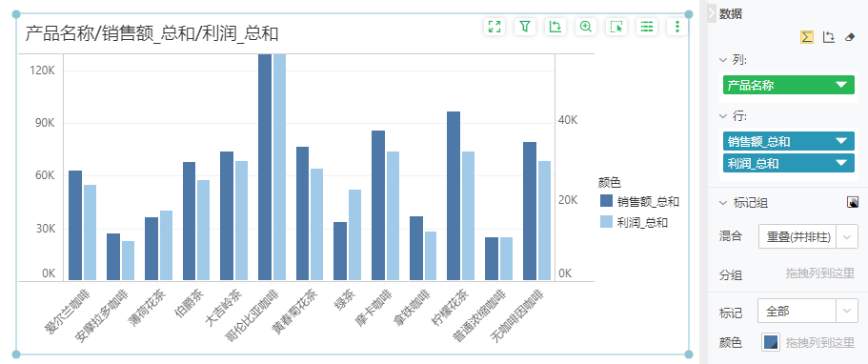Viewport: 868px width, 364px height.
Task: Open the chart filter icon
Action: point(525,26)
